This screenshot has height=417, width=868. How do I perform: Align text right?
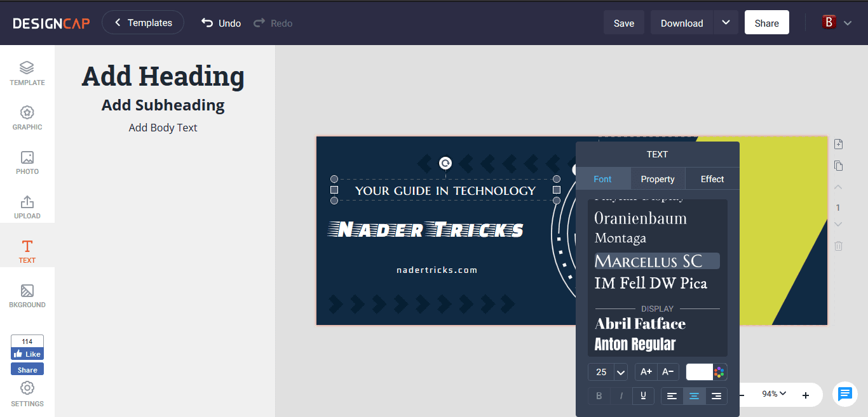(716, 396)
